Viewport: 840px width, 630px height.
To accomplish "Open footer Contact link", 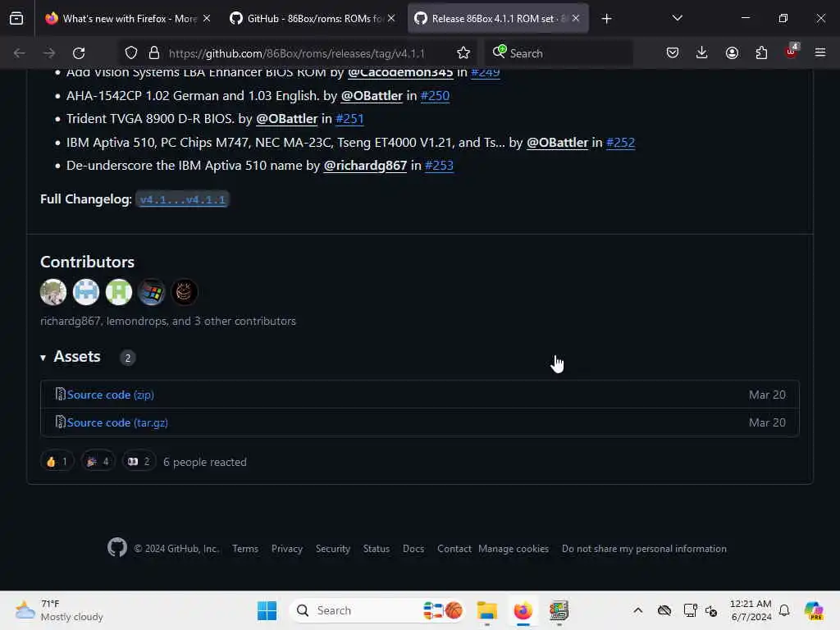I will [454, 549].
